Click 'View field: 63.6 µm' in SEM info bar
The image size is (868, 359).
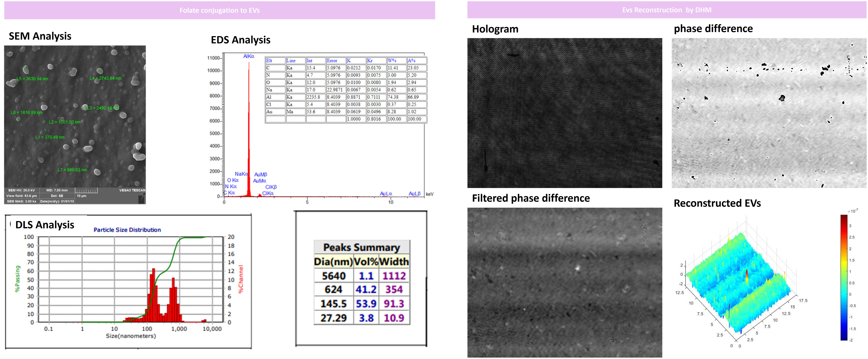(22, 196)
